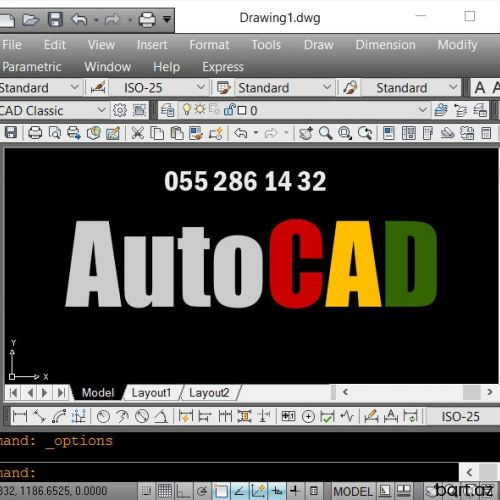The width and height of the screenshot is (500, 500).
Task: Click the MODEL space button in status bar
Action: [x=353, y=491]
